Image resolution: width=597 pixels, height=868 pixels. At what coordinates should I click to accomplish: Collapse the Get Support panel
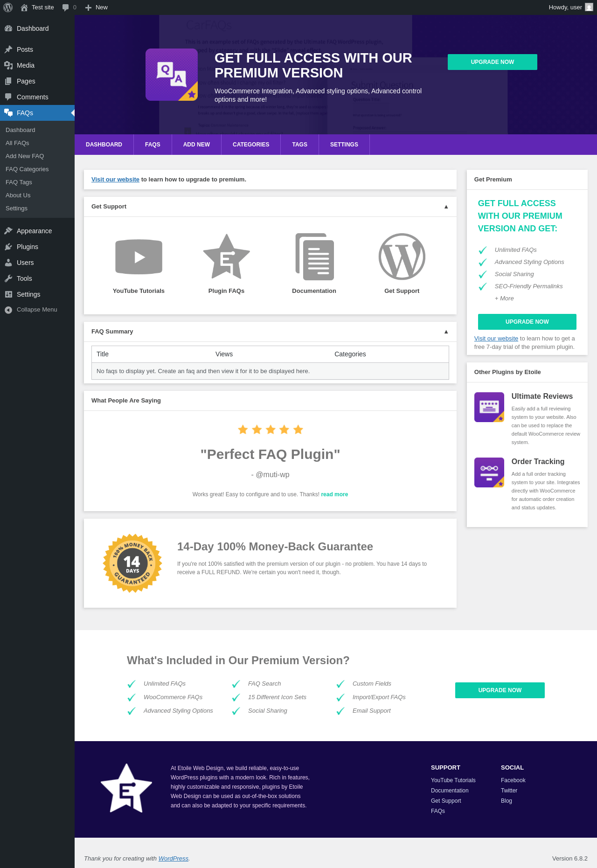pyautogui.click(x=446, y=207)
